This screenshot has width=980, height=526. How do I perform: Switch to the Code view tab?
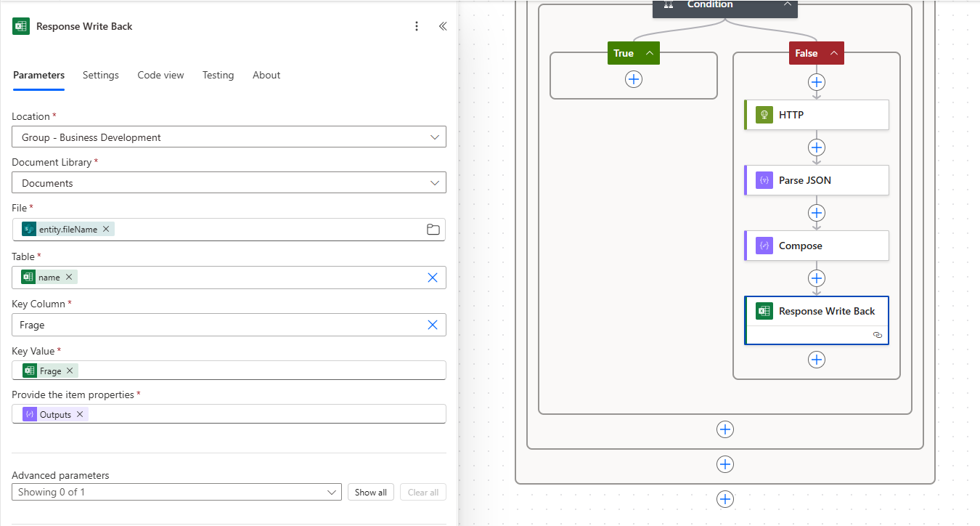point(160,75)
